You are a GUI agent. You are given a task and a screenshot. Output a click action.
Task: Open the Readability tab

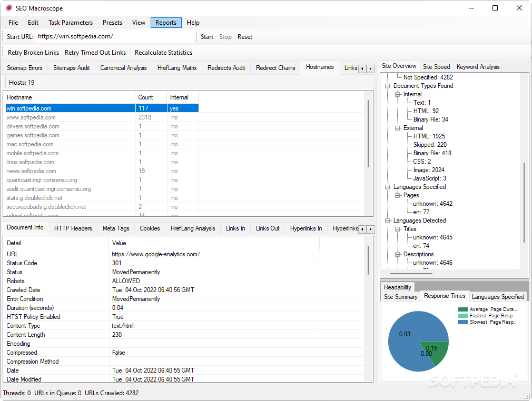coord(397,287)
